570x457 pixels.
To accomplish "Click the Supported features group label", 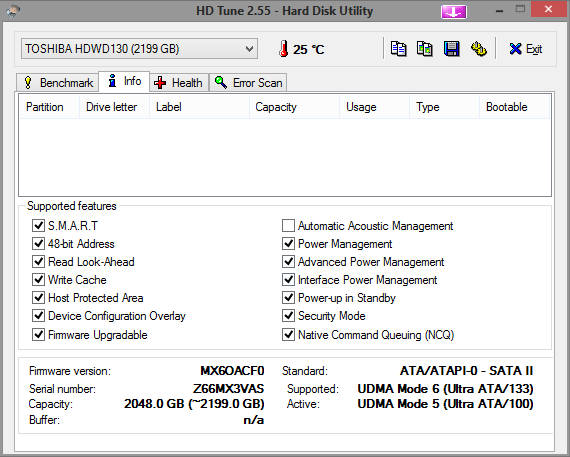I will click(72, 206).
